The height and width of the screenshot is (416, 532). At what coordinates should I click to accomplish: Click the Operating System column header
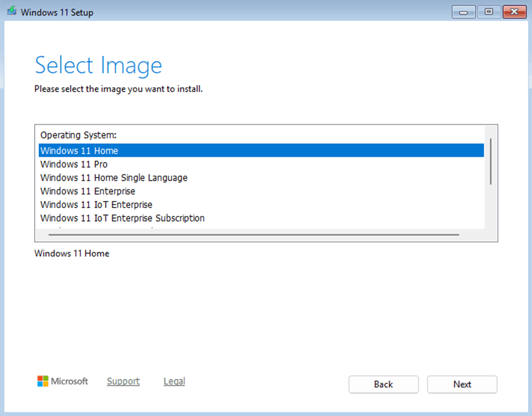tap(78, 135)
